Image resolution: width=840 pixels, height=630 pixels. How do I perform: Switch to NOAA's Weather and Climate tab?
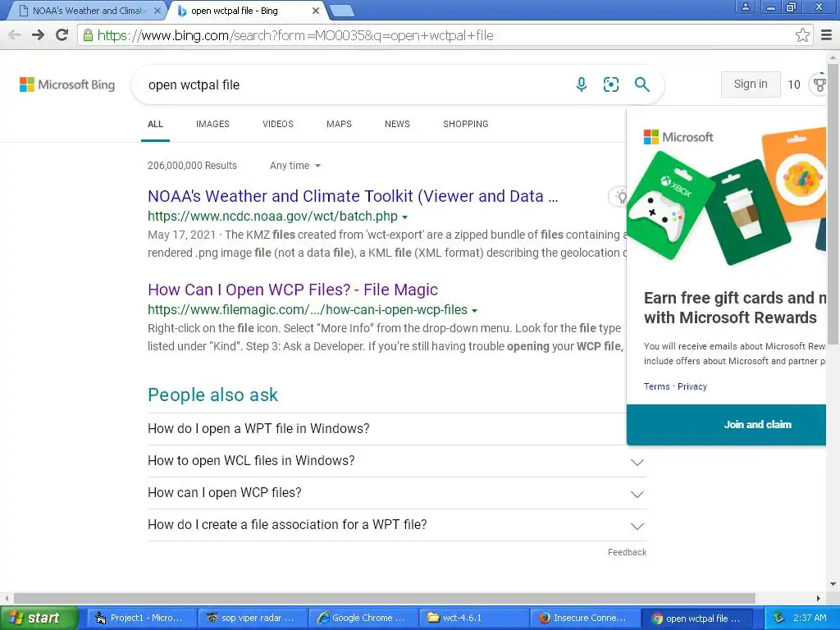[x=89, y=10]
